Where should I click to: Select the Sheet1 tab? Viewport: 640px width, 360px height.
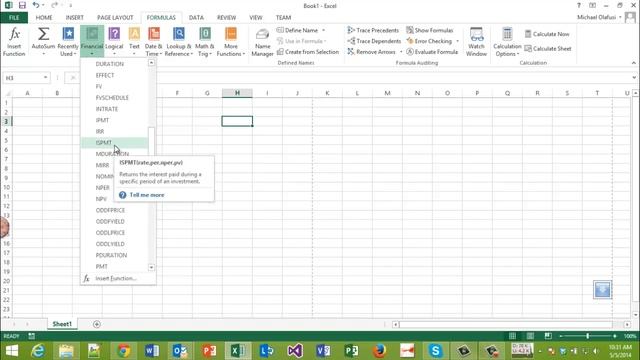tap(62, 324)
